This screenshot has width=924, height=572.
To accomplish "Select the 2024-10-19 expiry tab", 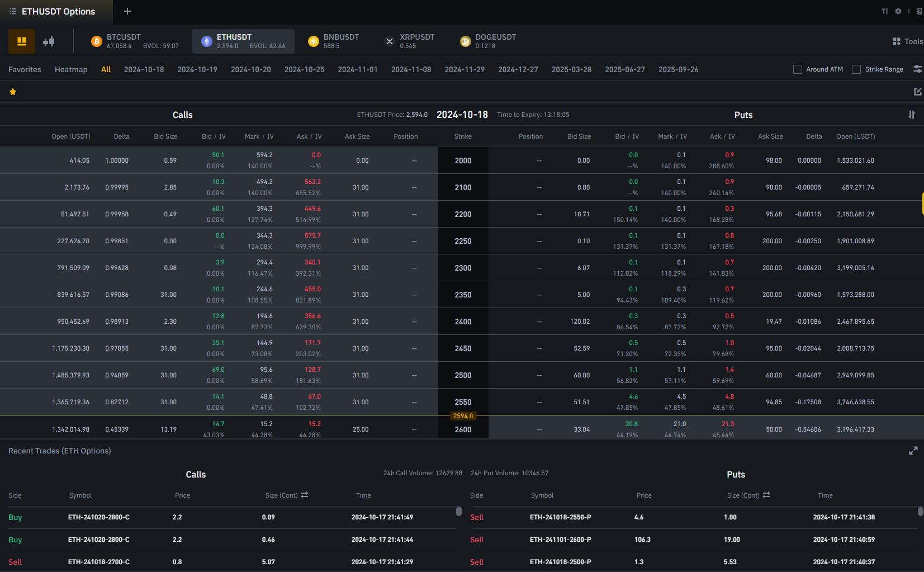I will (197, 69).
